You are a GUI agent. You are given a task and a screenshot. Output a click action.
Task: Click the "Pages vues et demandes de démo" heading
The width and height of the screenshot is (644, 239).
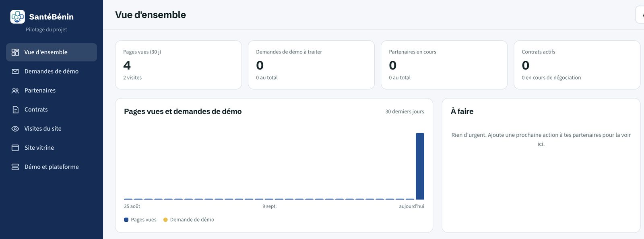click(183, 111)
